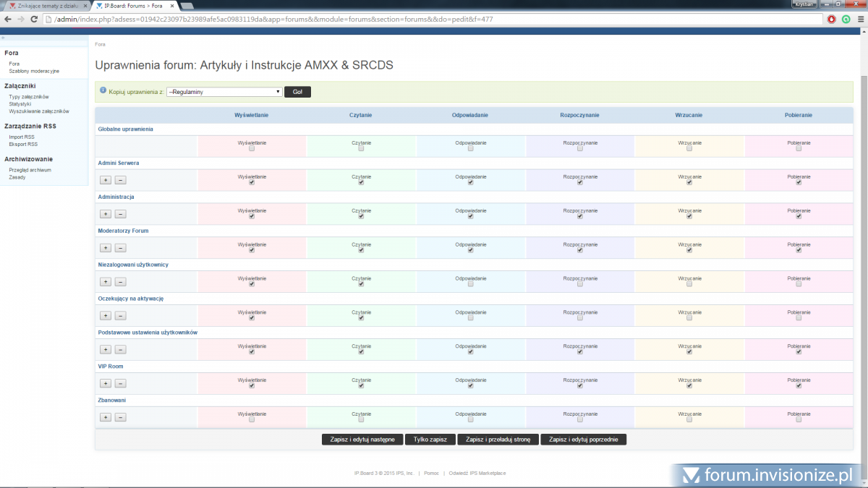Open the Chrome hamburger menu

coord(859,19)
